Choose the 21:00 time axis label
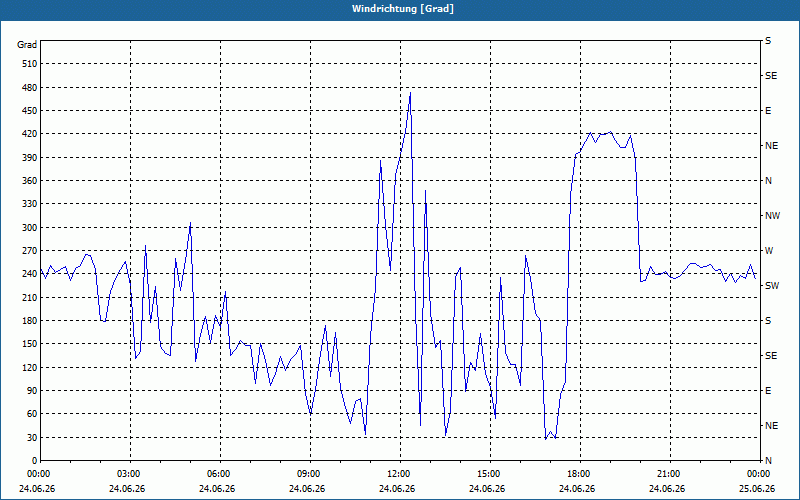This screenshot has height=500, width=800. [x=670, y=473]
